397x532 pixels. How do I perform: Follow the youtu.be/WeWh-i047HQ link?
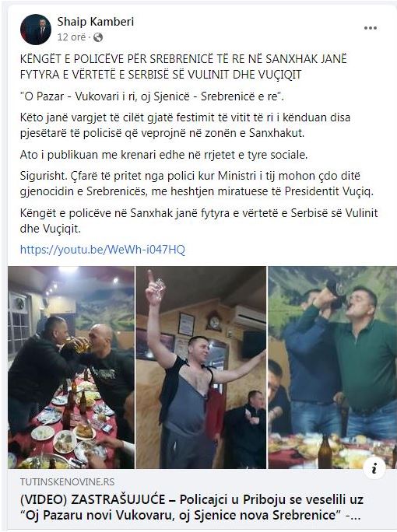point(103,250)
